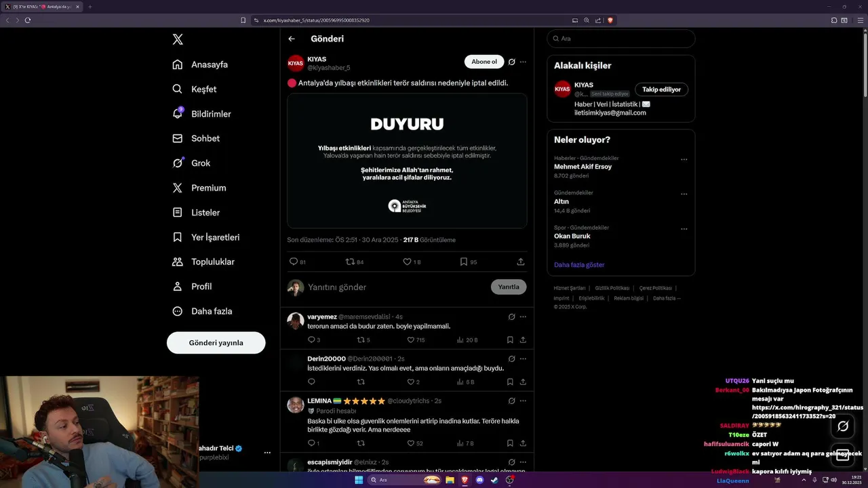Click the Yanıtla button
This screenshot has height=488, width=868.
click(x=509, y=287)
